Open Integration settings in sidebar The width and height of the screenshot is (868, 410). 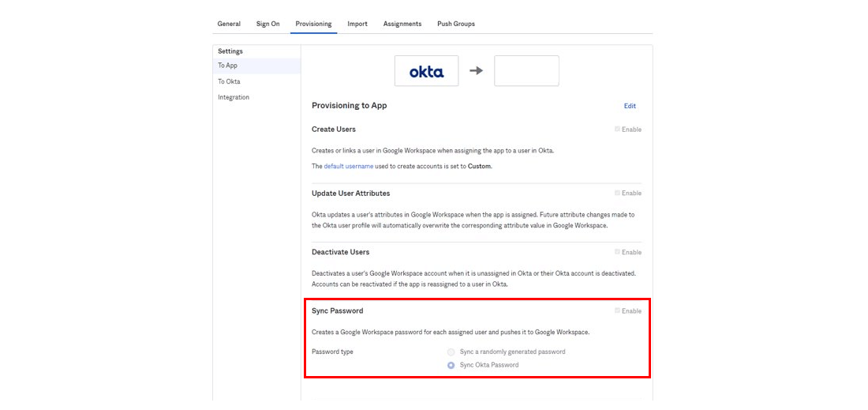[257, 97]
